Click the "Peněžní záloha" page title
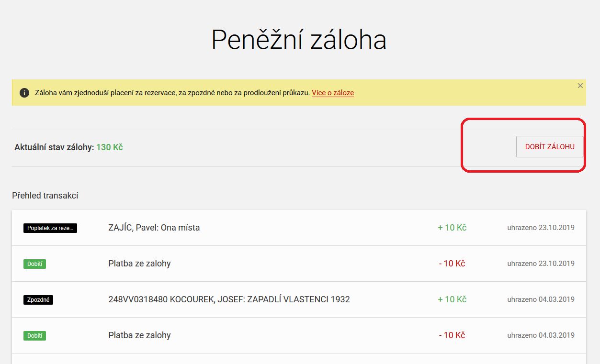 coord(299,40)
